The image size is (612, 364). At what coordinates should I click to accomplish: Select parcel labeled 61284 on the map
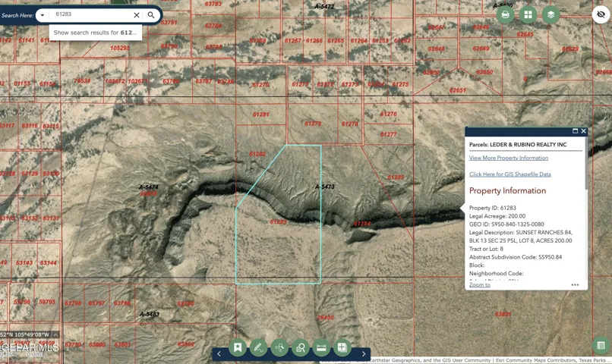coord(362,224)
